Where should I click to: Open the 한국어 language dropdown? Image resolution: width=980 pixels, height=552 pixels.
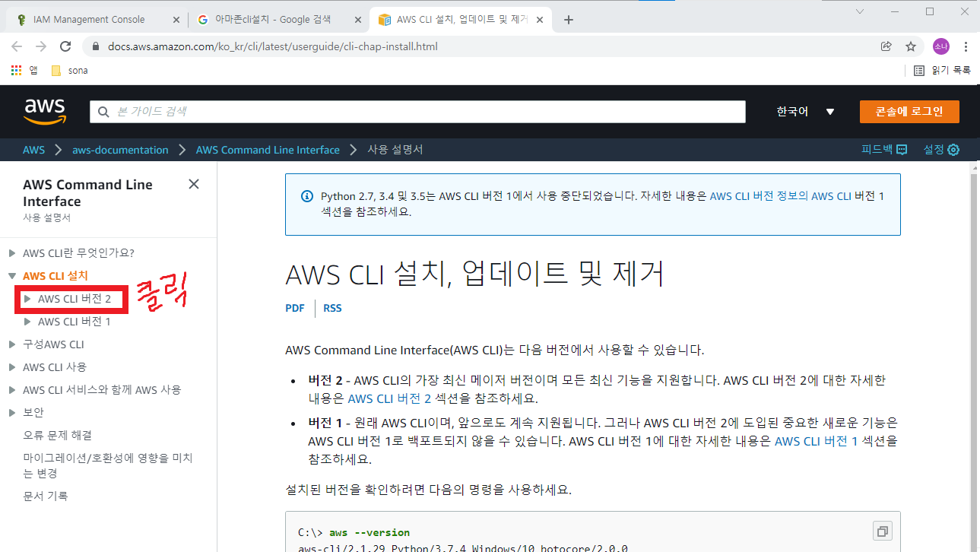click(806, 112)
